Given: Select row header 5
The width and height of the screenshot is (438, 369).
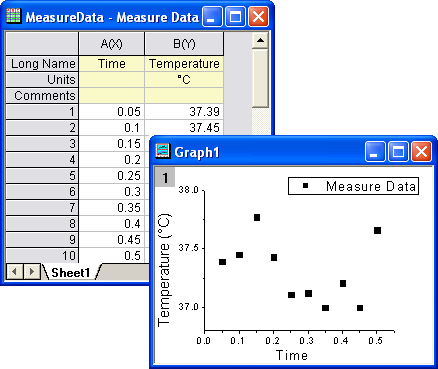Looking at the screenshot, I should point(42,176).
